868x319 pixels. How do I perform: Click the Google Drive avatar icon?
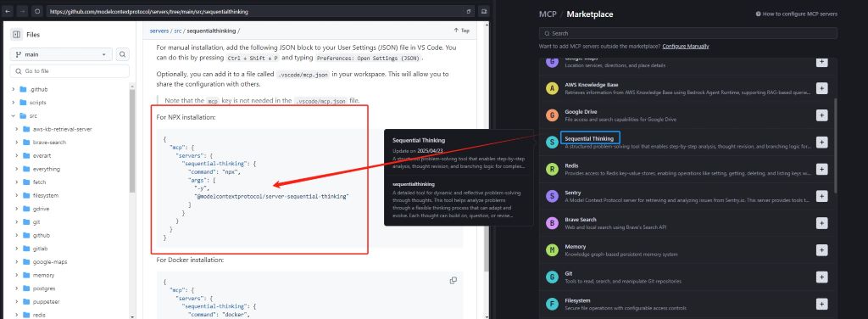click(x=552, y=115)
